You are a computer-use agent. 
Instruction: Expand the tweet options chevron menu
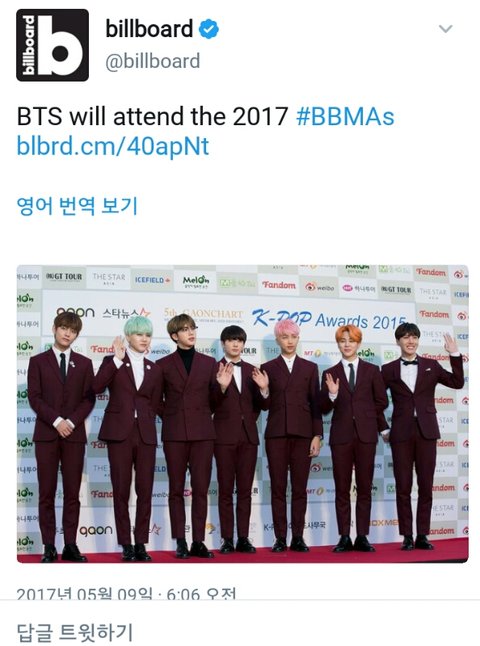point(445,29)
